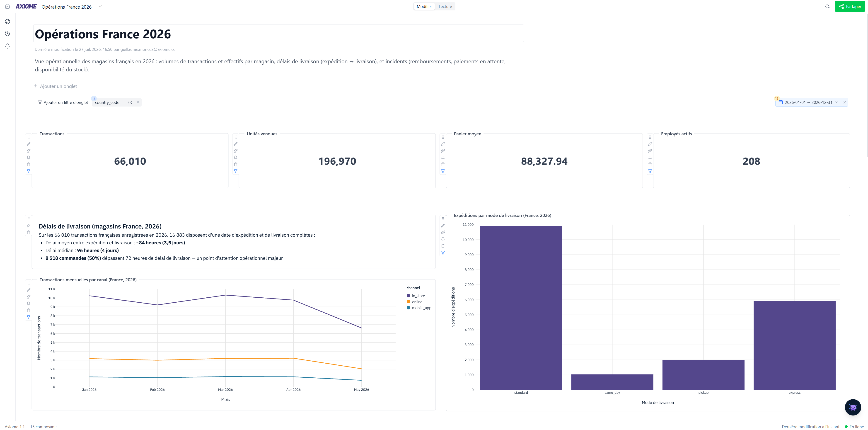Expand the dashboard title dropdown chevron

coord(100,6)
